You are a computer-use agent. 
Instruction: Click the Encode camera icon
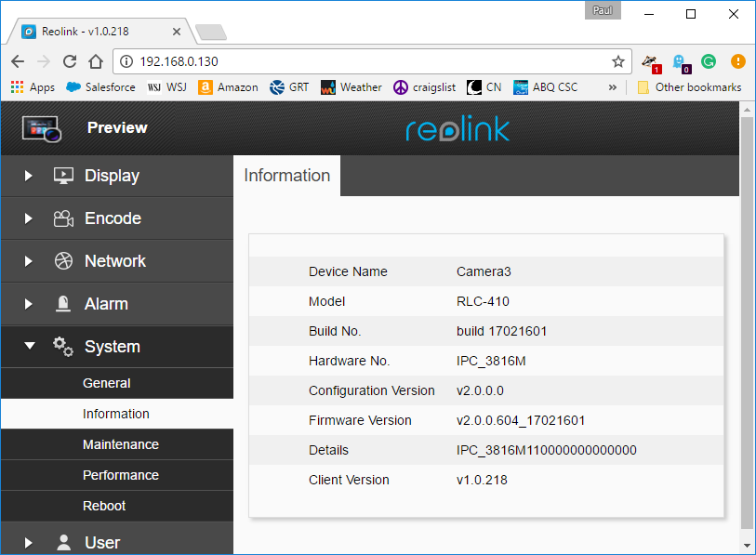tap(63, 218)
